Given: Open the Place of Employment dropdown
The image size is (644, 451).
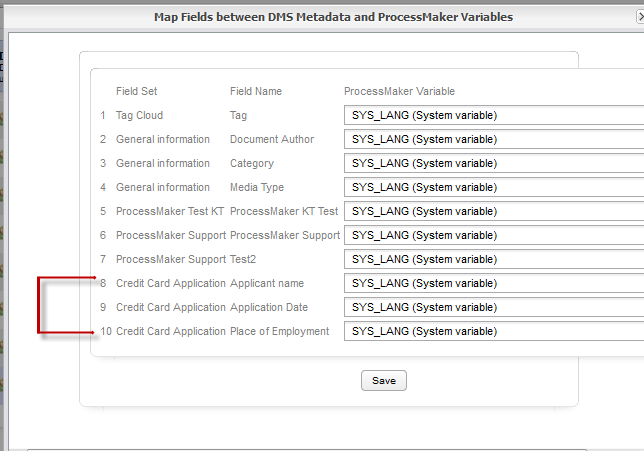Looking at the screenshot, I should click(x=494, y=331).
